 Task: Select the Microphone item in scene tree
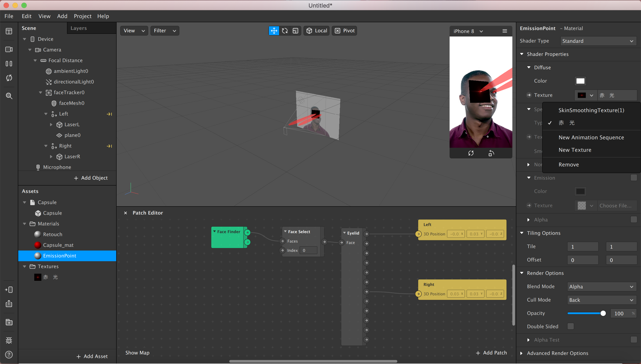[57, 167]
